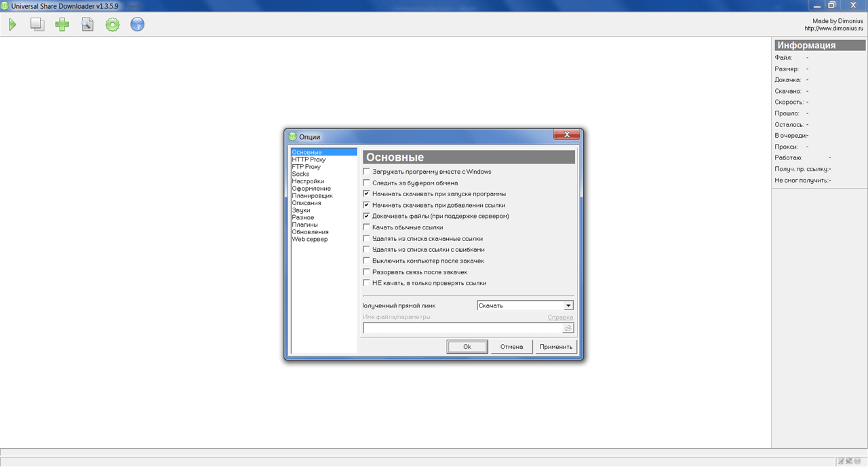
Task: Click the folder browse icon in the file name field
Action: point(568,328)
